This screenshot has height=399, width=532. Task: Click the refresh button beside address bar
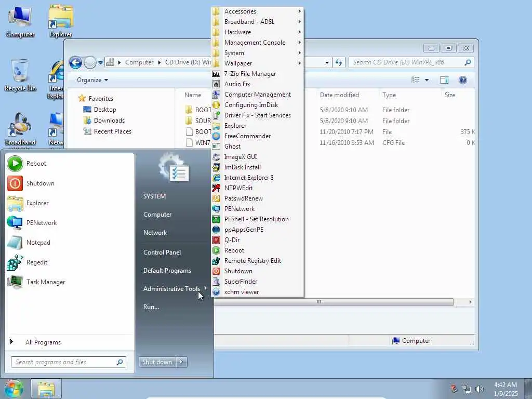tap(339, 62)
